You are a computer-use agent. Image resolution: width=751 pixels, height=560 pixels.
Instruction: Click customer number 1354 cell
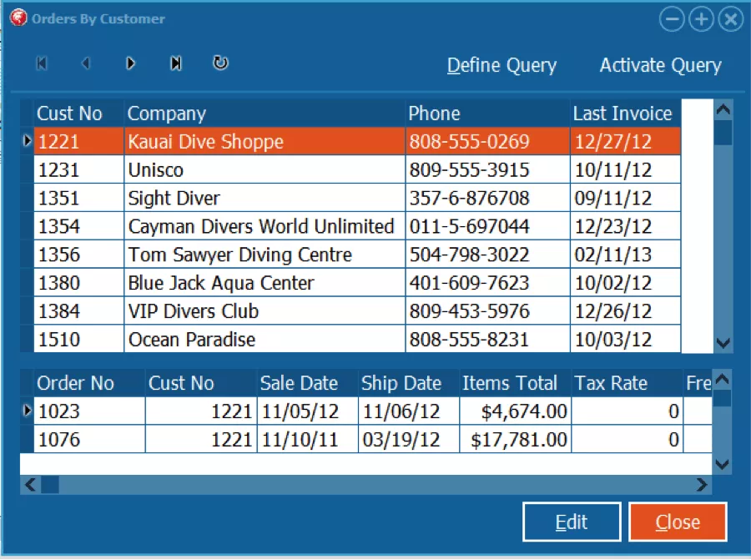(79, 226)
